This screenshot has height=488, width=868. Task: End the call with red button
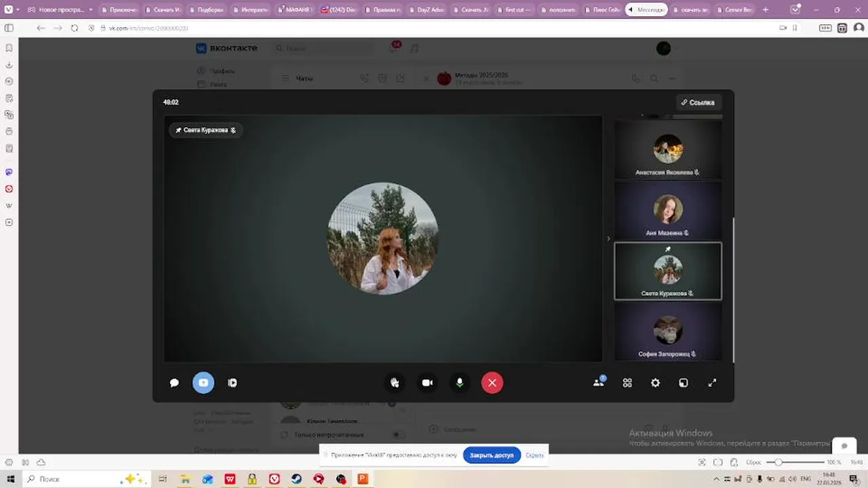(492, 383)
